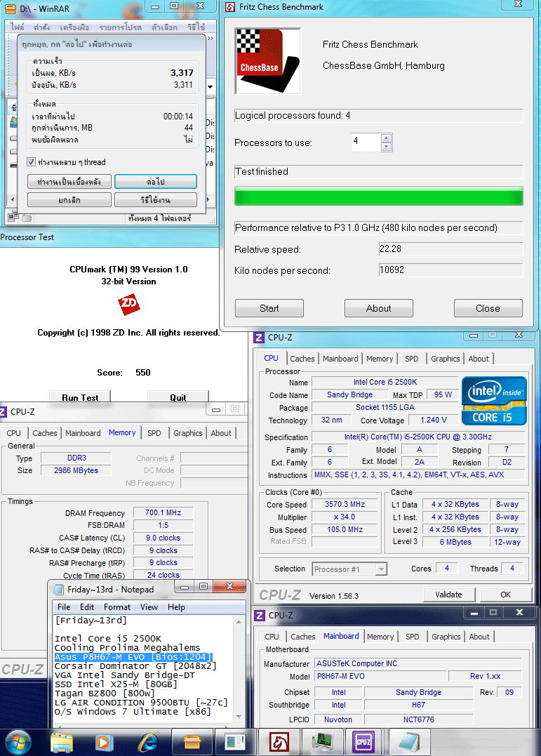Open CPU tab in mainboard CPU-Z window
The height and width of the screenshot is (756, 541).
[x=272, y=637]
